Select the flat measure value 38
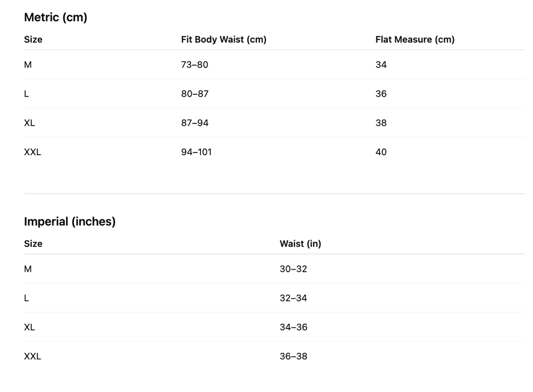Image resolution: width=533 pixels, height=392 pixels. (x=381, y=123)
